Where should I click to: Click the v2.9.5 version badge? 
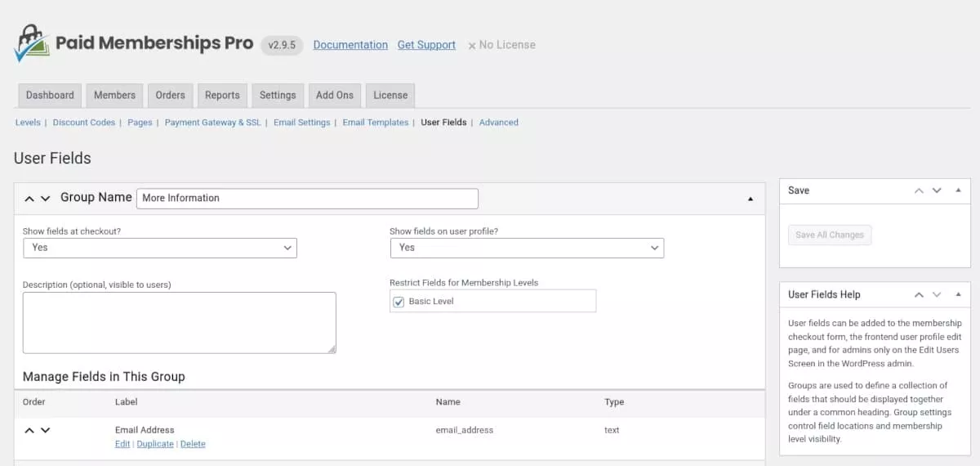(x=283, y=45)
